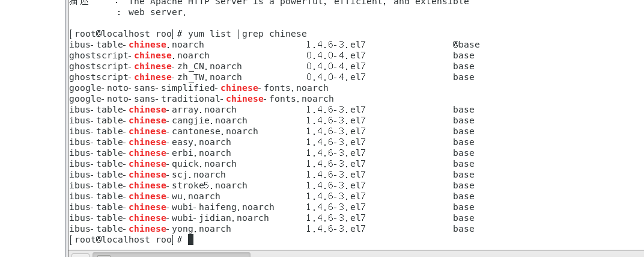This screenshot has width=644, height=257.
Task: Select version 1.4.6-3.el7 beside the @base entry
Action: [336, 45]
